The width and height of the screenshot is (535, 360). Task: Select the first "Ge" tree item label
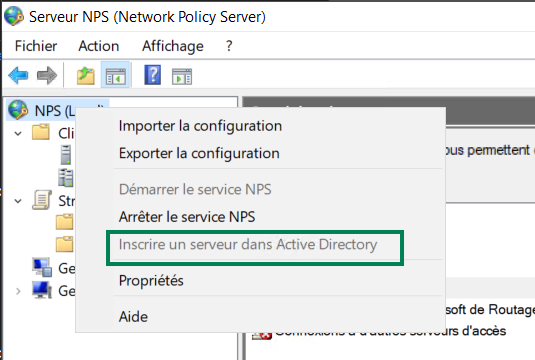point(67,268)
